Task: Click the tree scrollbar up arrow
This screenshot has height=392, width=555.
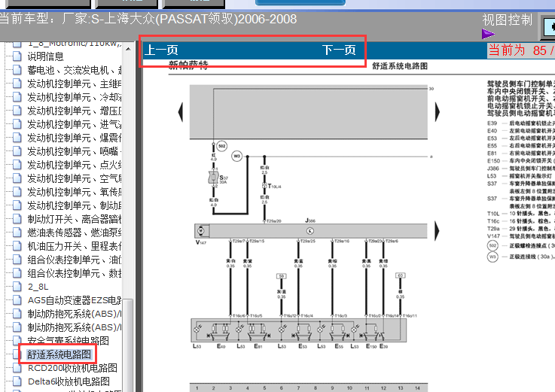Action: [x=128, y=49]
